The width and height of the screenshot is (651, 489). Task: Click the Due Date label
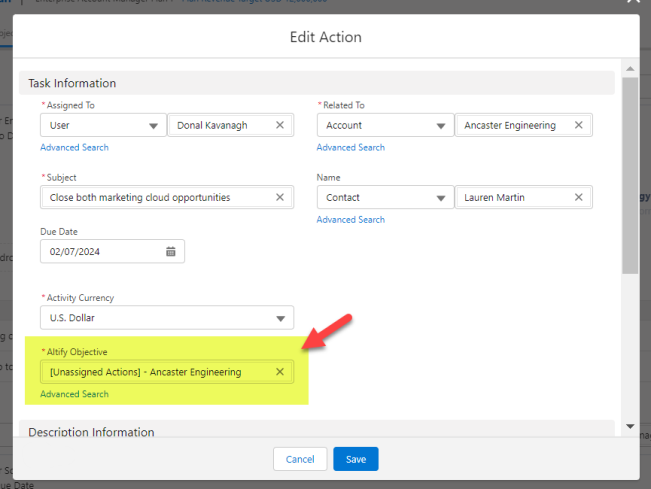[59, 232]
